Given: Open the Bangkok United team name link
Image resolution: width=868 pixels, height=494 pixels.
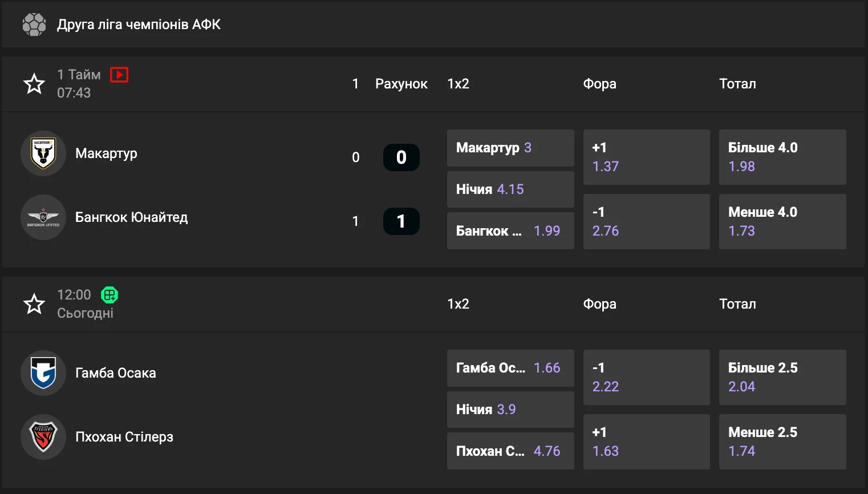Looking at the screenshot, I should [131, 217].
